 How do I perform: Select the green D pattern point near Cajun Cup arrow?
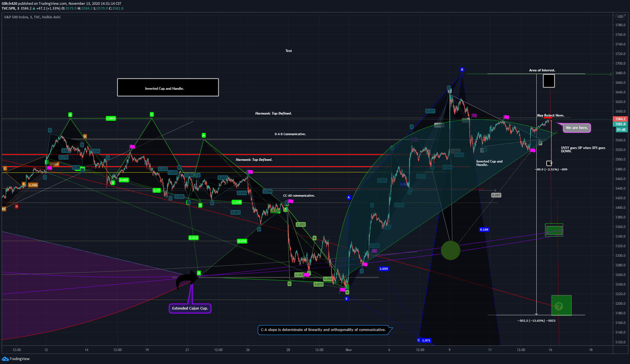coord(199,273)
